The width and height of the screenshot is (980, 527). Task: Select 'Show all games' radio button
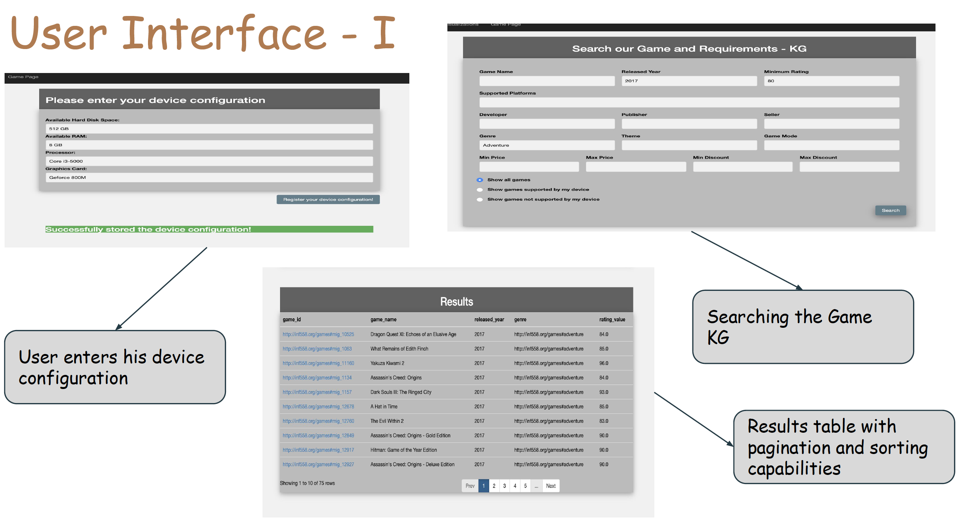480,180
